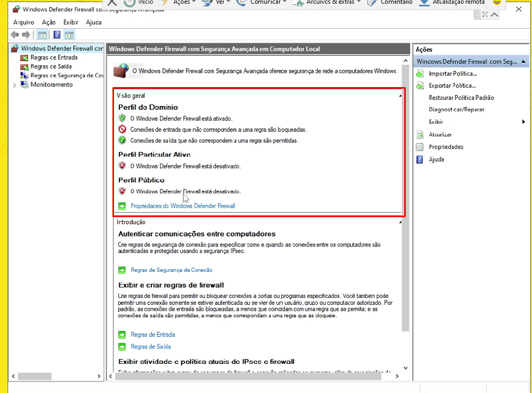Open the Ação menu

pyautogui.click(x=48, y=22)
